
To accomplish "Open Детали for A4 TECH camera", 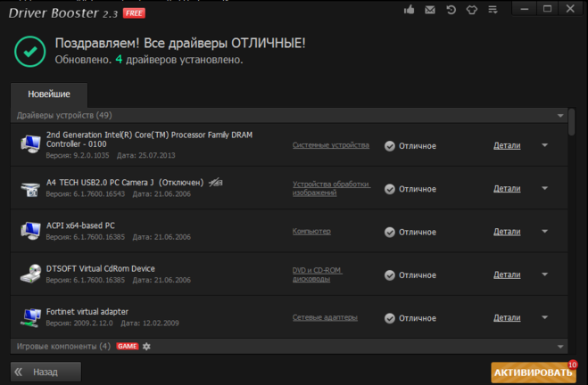I will coord(507,189).
